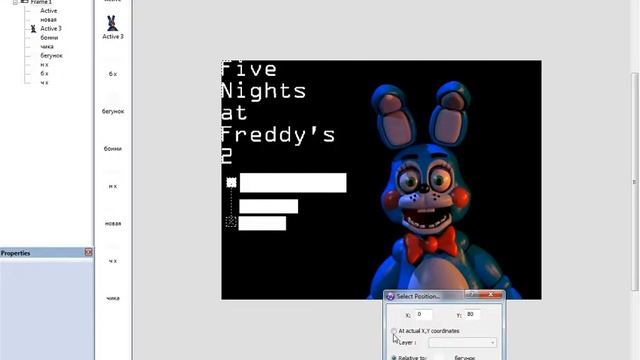The width and height of the screenshot is (640, 360).
Task: Select 'новая' object in the object list
Action: [113, 223]
